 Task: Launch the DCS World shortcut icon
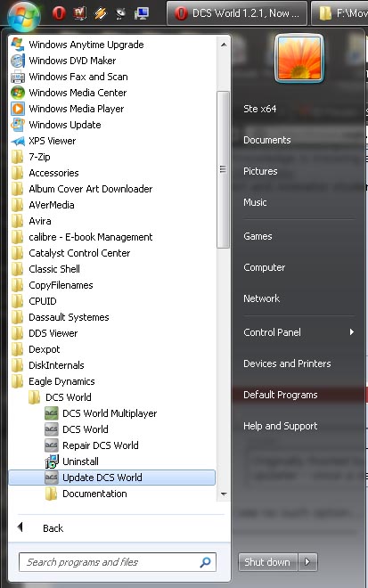click(x=51, y=429)
